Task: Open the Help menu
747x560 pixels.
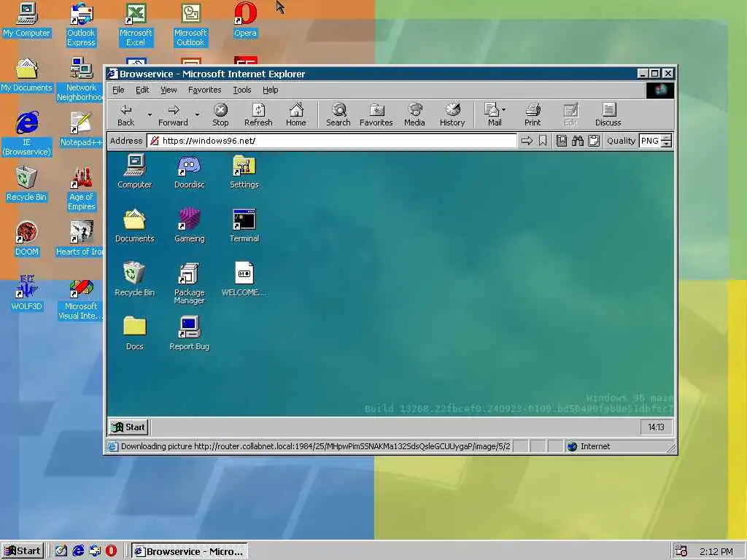Action: [x=270, y=90]
